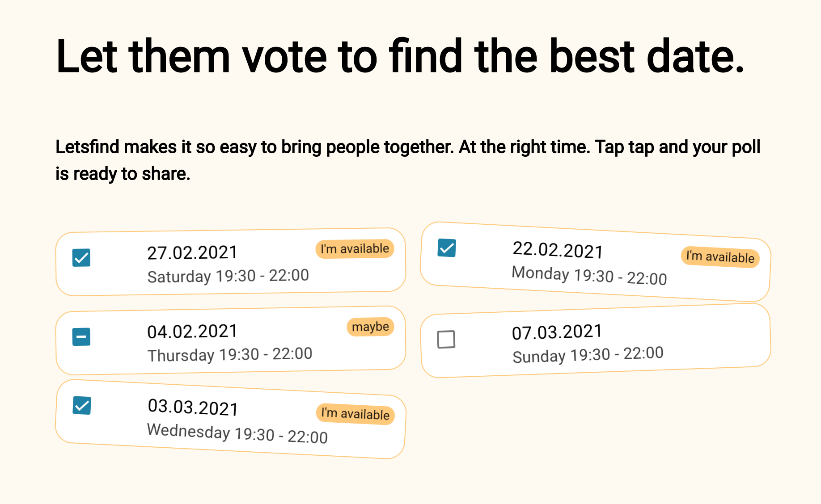Click the Saturday 19:30 - 22:00 time label
This screenshot has height=504, width=821.
(x=228, y=276)
